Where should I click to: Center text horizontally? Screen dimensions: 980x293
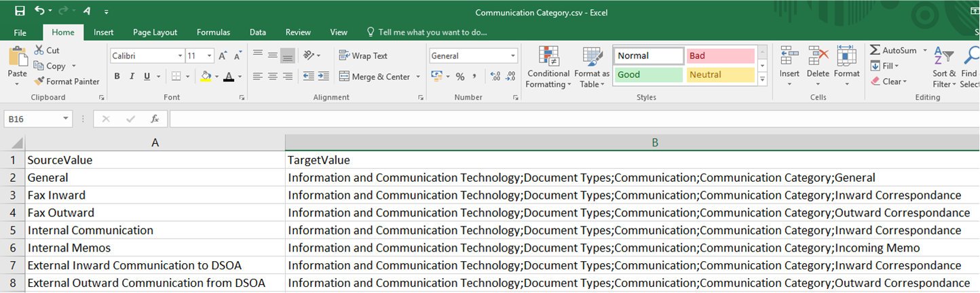(x=273, y=76)
